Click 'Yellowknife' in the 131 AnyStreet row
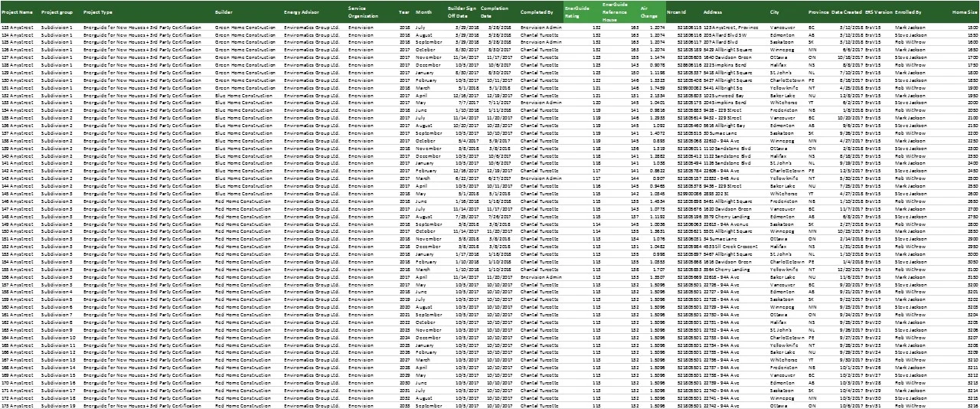The image size is (980, 409). [x=782, y=87]
